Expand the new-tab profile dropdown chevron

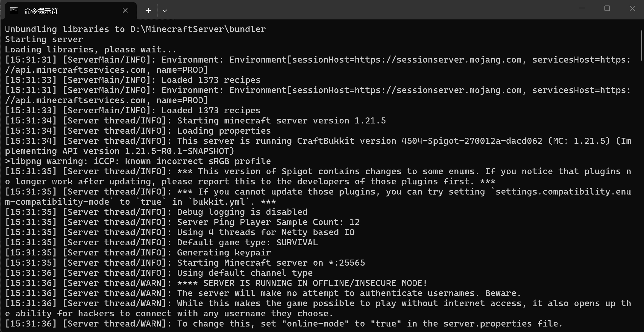[165, 11]
